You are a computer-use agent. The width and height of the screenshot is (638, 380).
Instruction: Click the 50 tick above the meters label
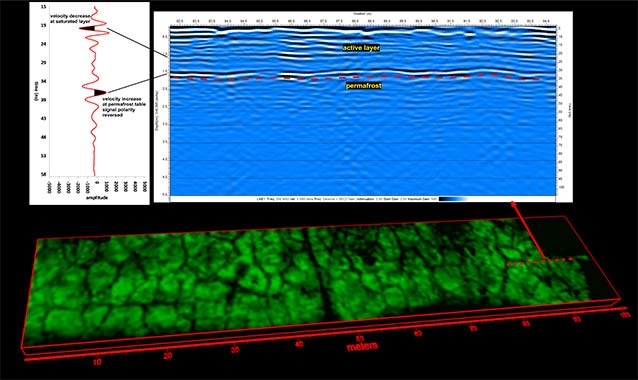(360, 338)
